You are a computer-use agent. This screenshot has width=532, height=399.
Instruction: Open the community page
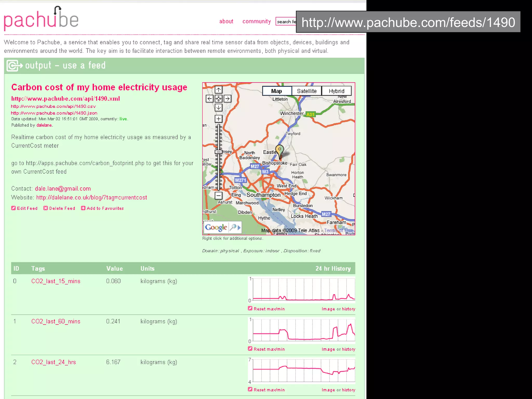click(257, 22)
